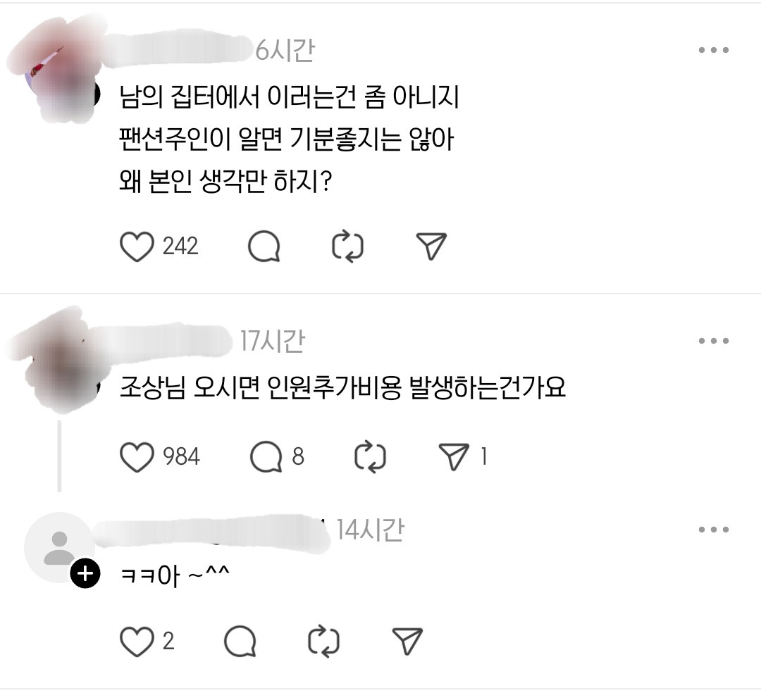
Task: Share the ㅋㅋ아 reply via send icon
Action: tap(407, 642)
